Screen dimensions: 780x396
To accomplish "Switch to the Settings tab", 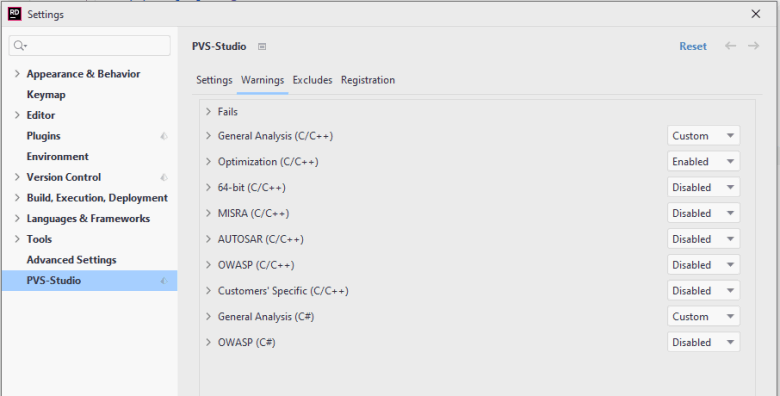I will coord(214,80).
